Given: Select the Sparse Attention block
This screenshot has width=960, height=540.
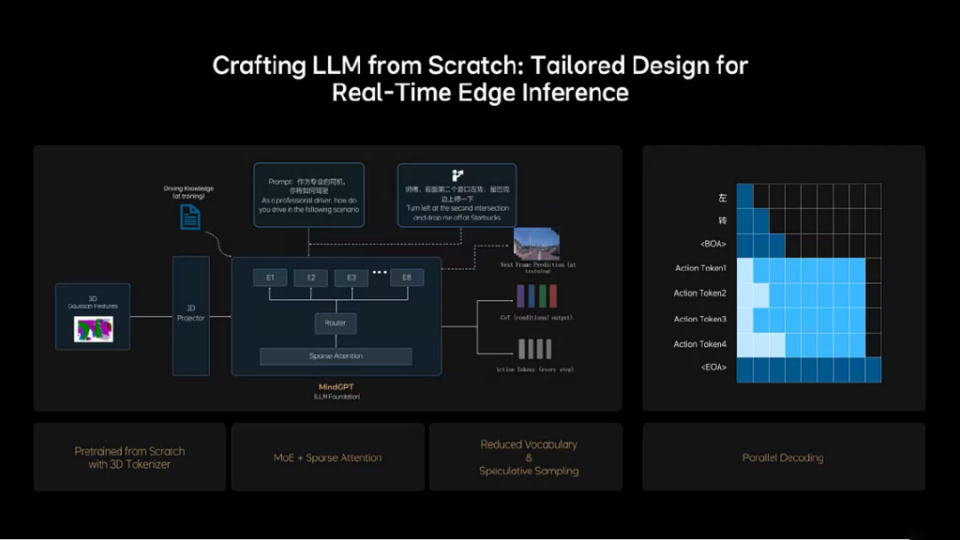Looking at the screenshot, I should point(336,356).
